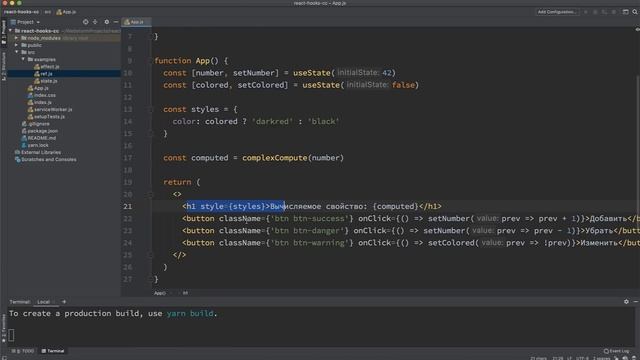The height and width of the screenshot is (360, 640).
Task: Open package.json in the project tree
Action: pyautogui.click(x=40, y=131)
